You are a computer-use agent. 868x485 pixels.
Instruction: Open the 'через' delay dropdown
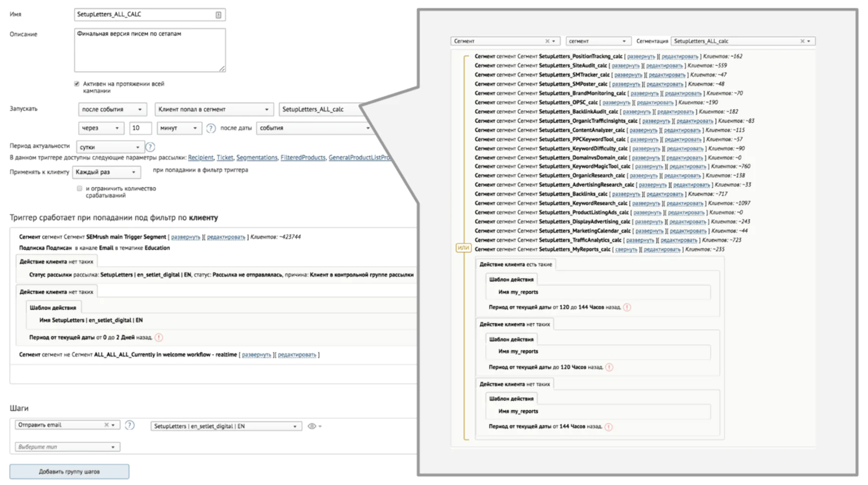pyautogui.click(x=101, y=128)
